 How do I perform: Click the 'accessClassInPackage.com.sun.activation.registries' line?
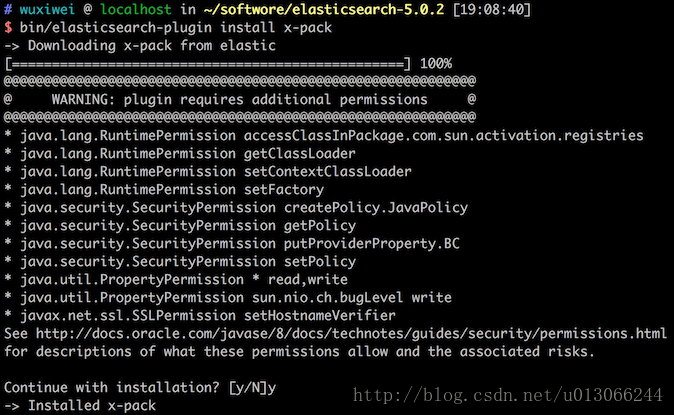pyautogui.click(x=324, y=135)
